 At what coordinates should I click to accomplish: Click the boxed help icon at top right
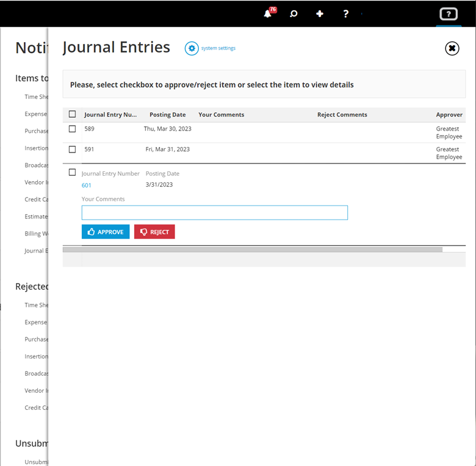point(449,14)
